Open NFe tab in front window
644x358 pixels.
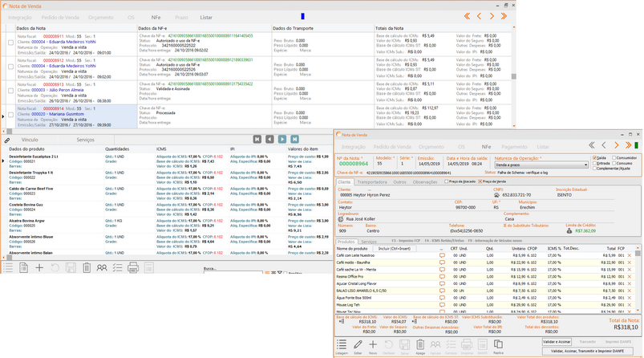point(486,147)
